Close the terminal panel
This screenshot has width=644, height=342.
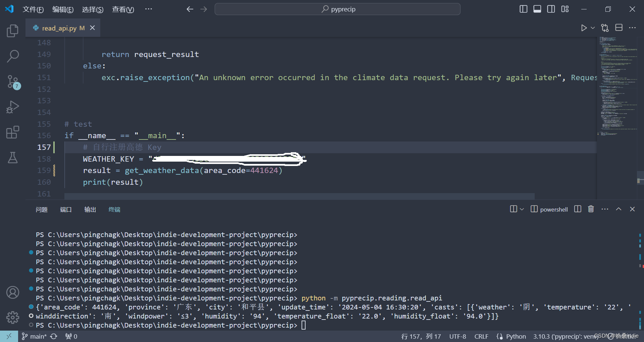click(x=632, y=209)
